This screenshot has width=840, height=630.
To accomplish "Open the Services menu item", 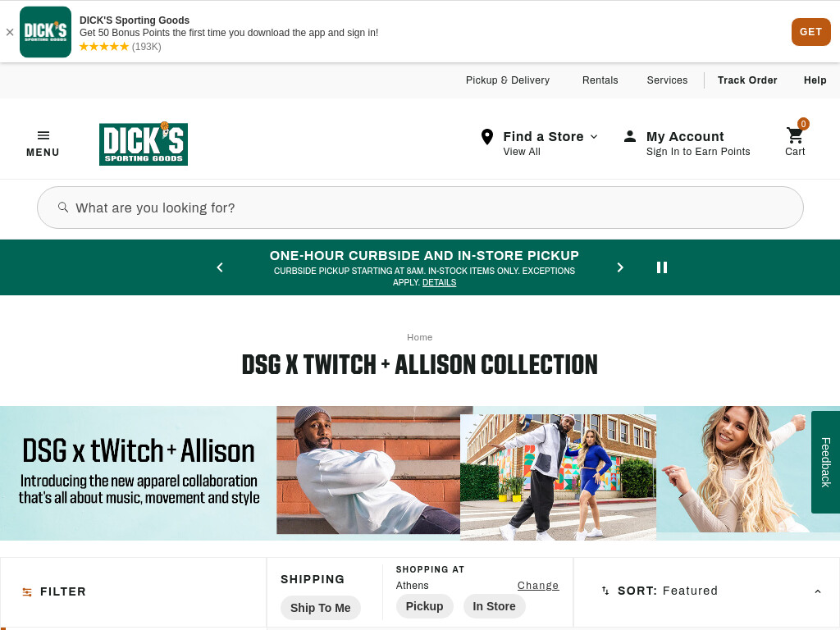I will 667,80.
